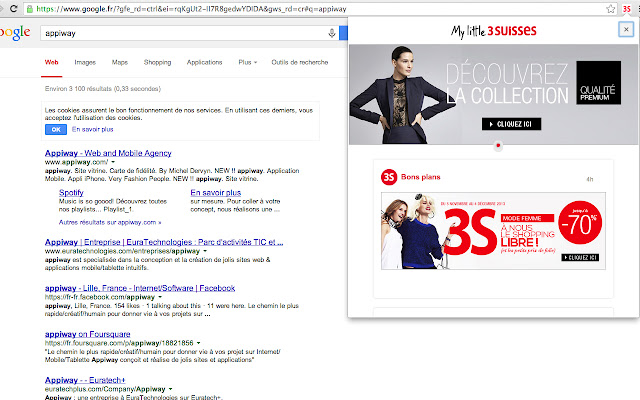The height and width of the screenshot is (400, 640).
Task: Close the My little 3Suisses popup
Action: 626,30
